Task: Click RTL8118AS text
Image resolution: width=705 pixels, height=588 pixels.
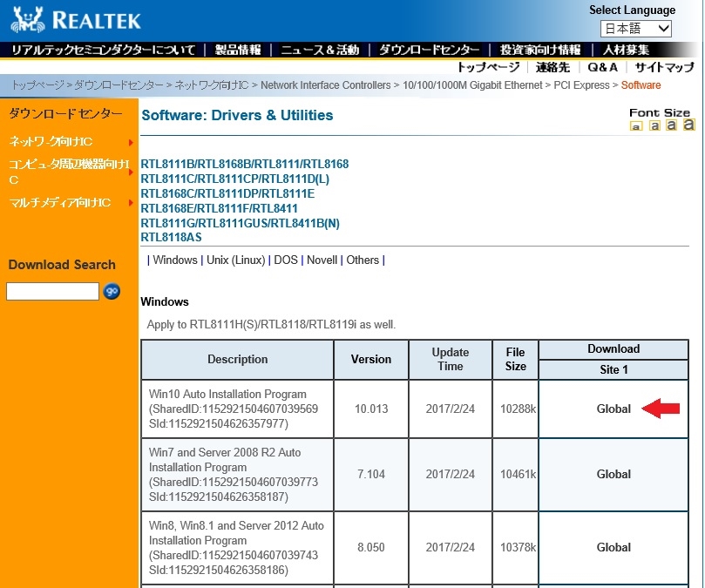Action: [171, 237]
